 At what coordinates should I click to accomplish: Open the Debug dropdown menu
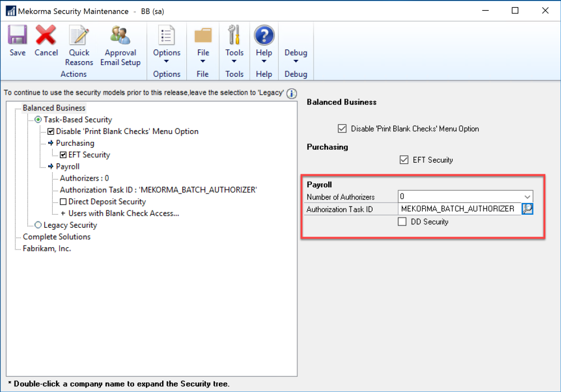pos(296,61)
